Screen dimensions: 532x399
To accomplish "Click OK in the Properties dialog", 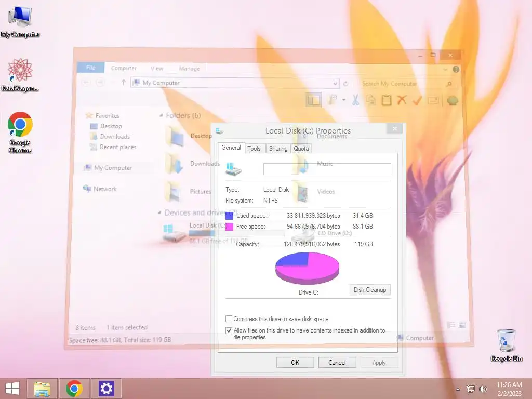I will click(x=295, y=362).
